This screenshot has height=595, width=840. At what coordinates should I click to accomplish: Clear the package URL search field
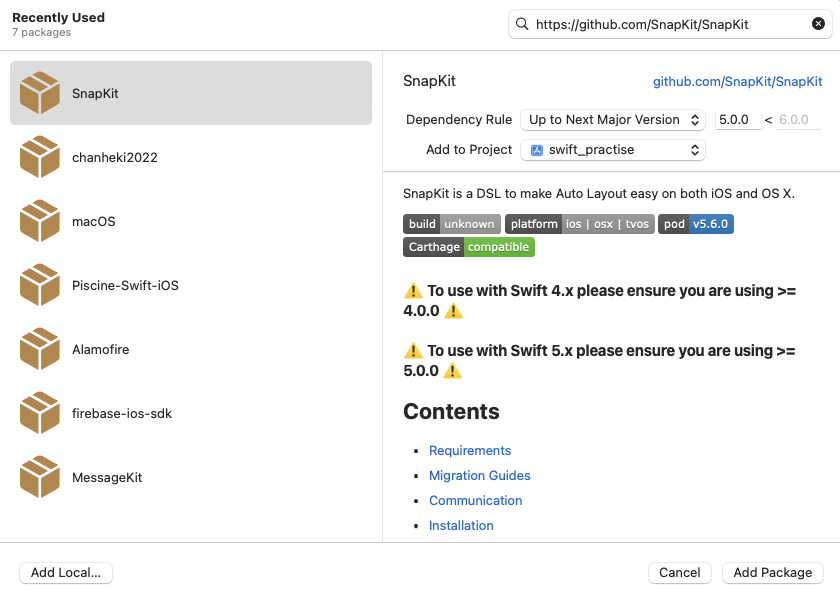818,24
